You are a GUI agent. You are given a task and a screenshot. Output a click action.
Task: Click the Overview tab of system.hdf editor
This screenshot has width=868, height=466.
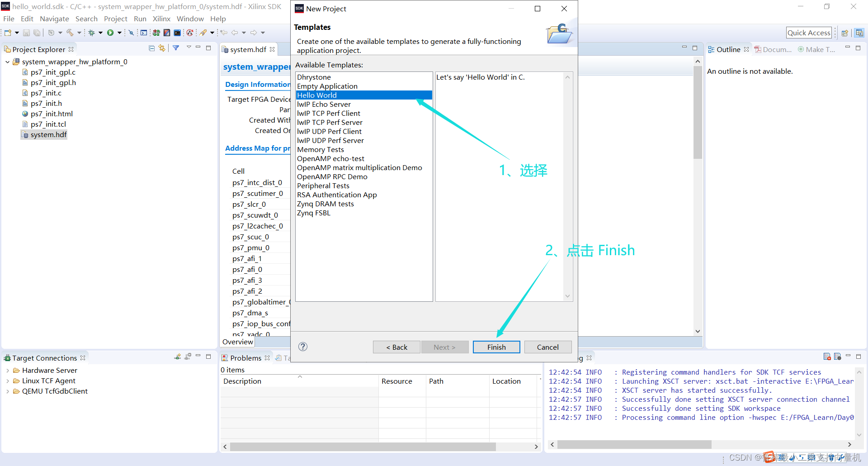coord(237,342)
